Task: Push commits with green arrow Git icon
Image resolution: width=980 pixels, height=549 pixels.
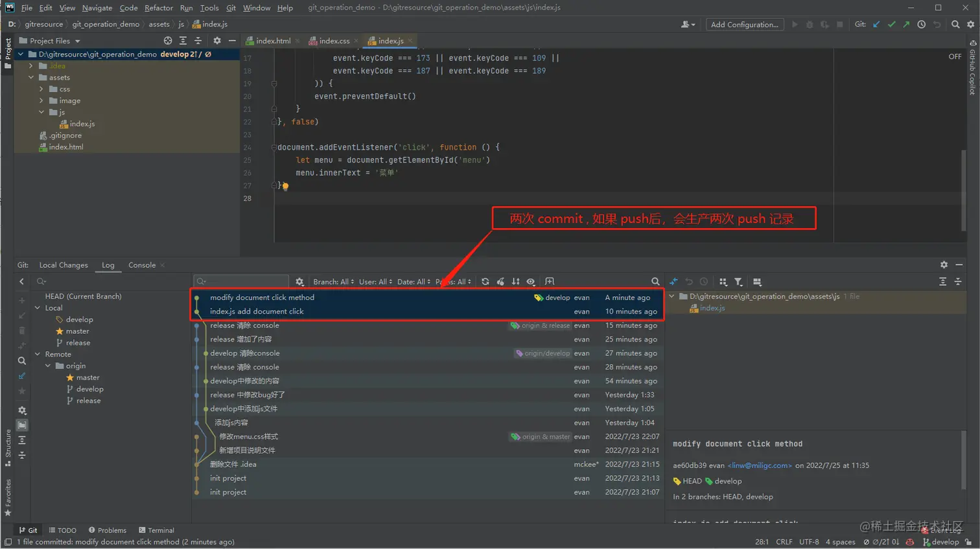Action: tap(905, 24)
